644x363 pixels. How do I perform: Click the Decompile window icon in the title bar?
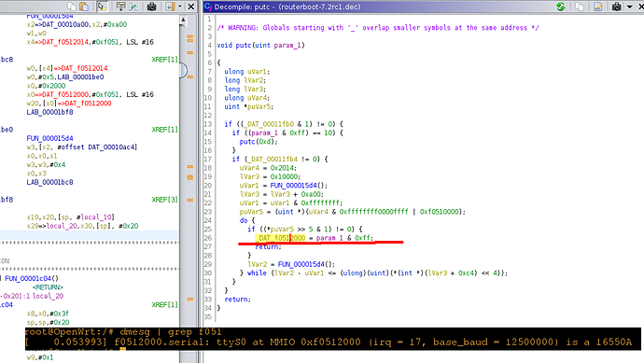(x=208, y=7)
